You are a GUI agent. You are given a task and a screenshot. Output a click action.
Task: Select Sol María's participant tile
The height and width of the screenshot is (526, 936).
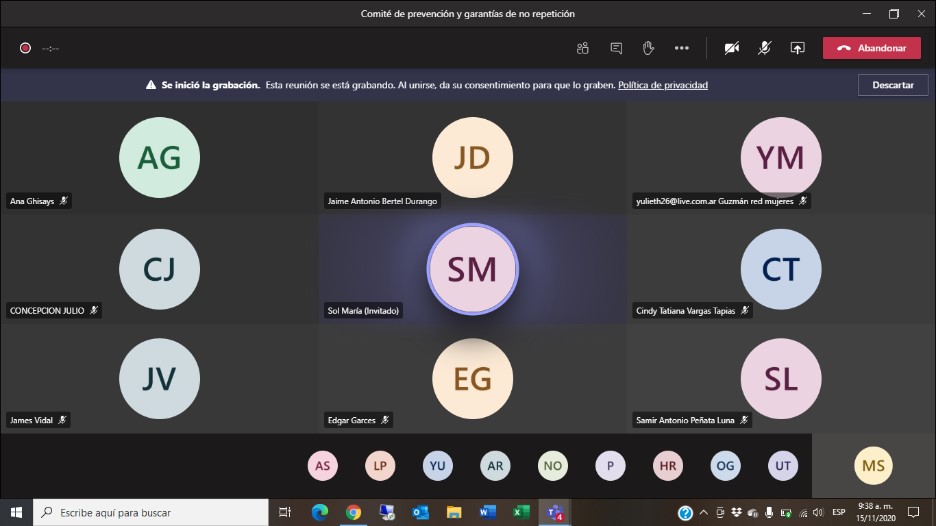click(x=472, y=268)
